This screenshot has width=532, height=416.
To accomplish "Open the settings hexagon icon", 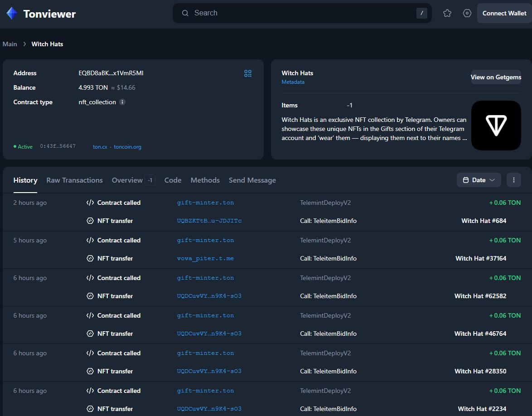I will coord(467,13).
